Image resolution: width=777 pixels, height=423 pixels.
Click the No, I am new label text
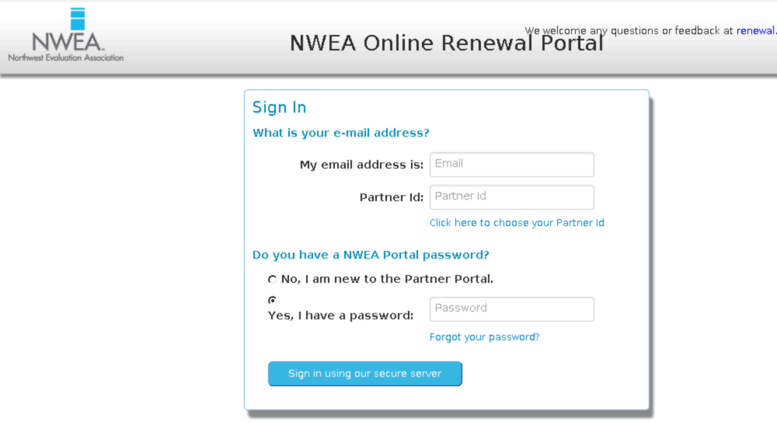pyautogui.click(x=387, y=279)
